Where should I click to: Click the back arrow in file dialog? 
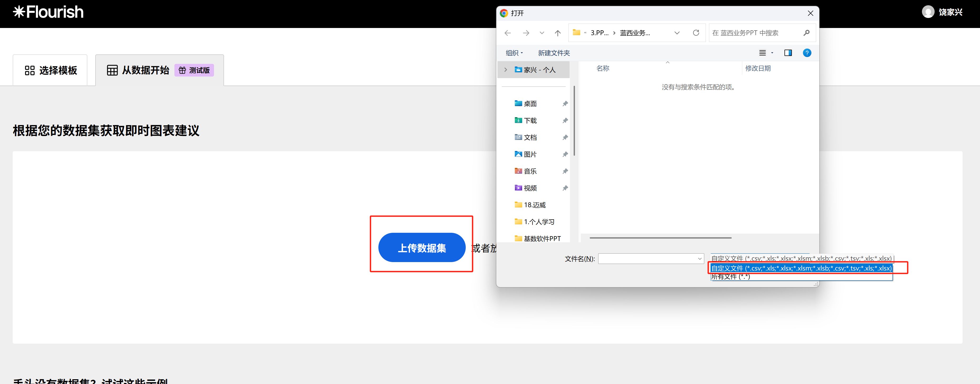click(x=507, y=33)
